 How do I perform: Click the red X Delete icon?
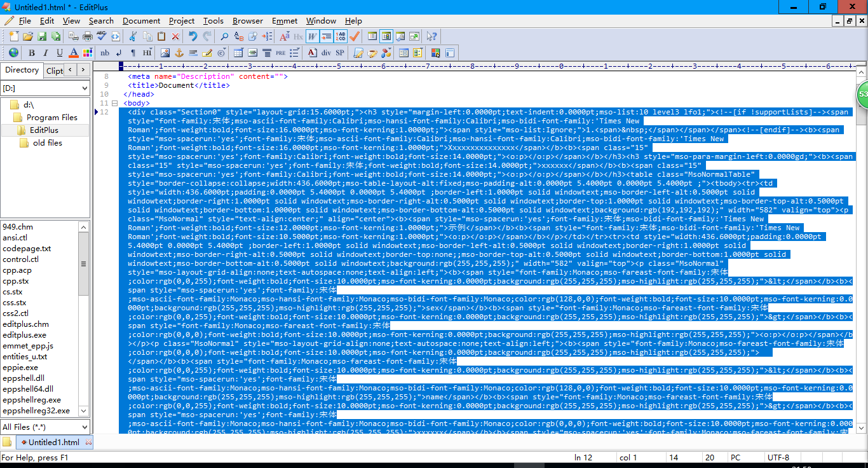175,36
